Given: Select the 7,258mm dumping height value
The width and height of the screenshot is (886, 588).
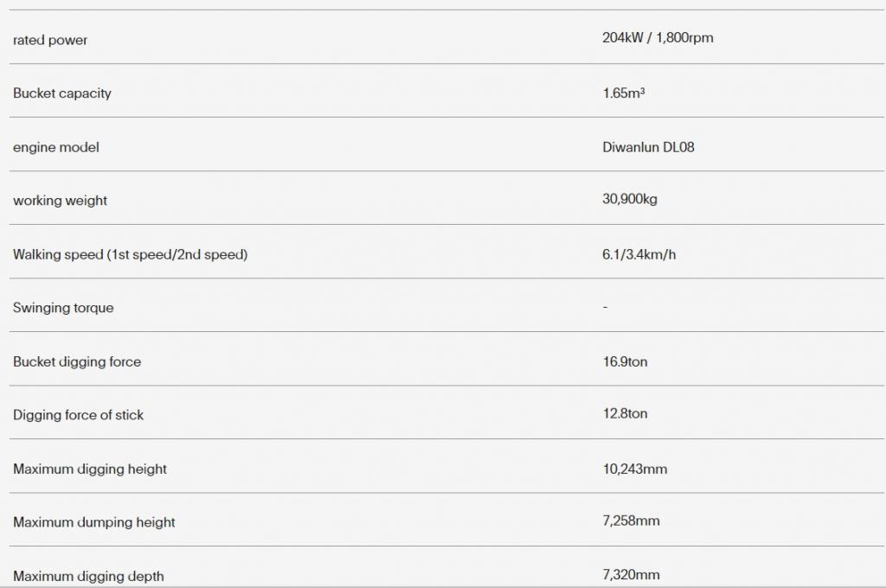Looking at the screenshot, I should coord(631,521).
